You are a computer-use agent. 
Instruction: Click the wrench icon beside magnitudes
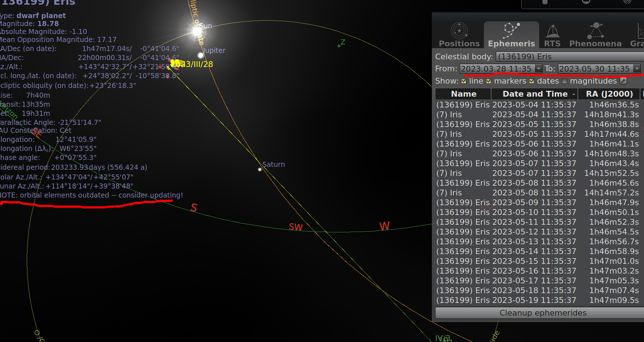point(623,81)
